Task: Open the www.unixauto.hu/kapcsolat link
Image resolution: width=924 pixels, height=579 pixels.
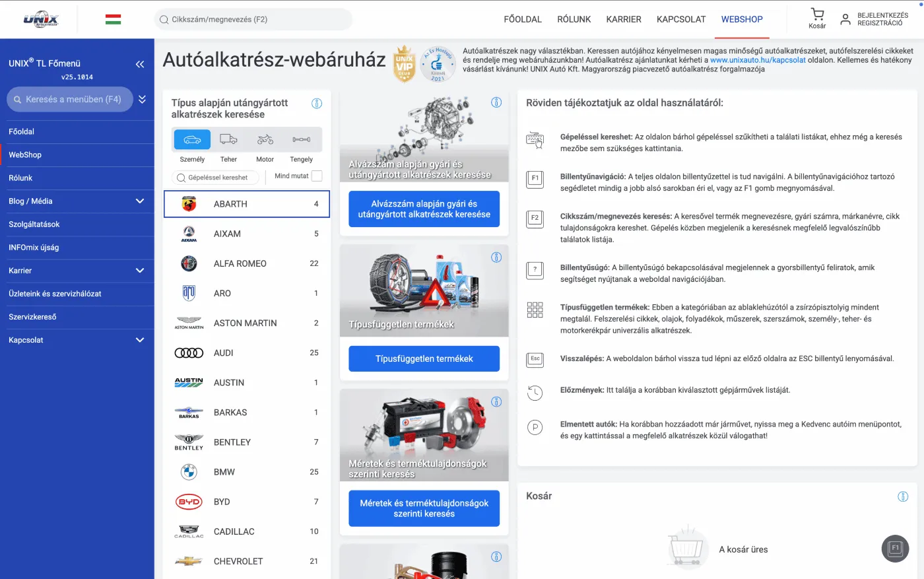Action: pyautogui.click(x=758, y=60)
